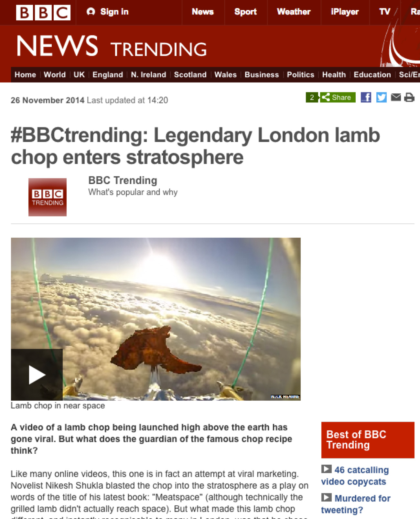Share article on Facebook icon
The height and width of the screenshot is (519, 420).
pyautogui.click(x=366, y=97)
